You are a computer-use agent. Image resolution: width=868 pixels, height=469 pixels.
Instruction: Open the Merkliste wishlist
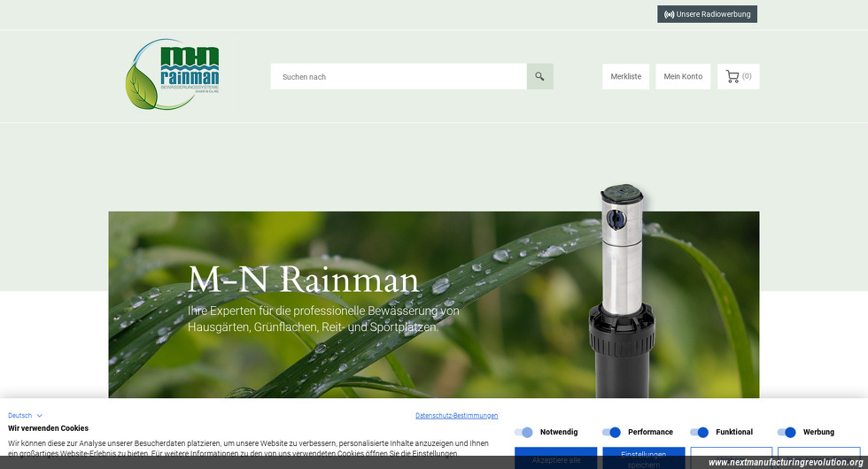tap(625, 76)
